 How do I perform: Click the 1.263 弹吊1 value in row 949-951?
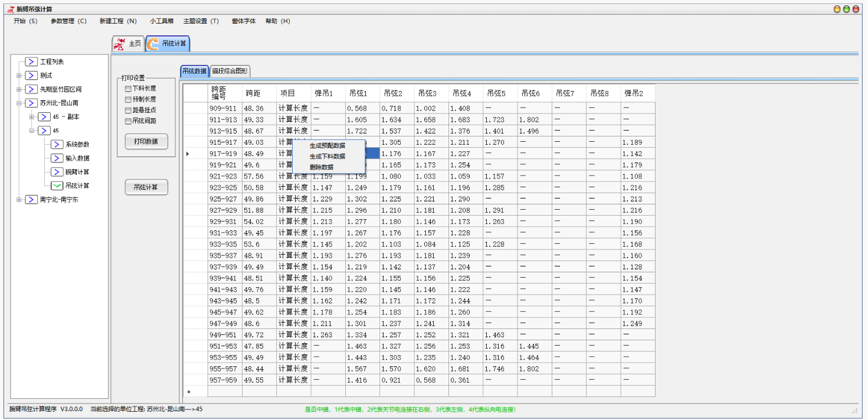click(x=328, y=335)
